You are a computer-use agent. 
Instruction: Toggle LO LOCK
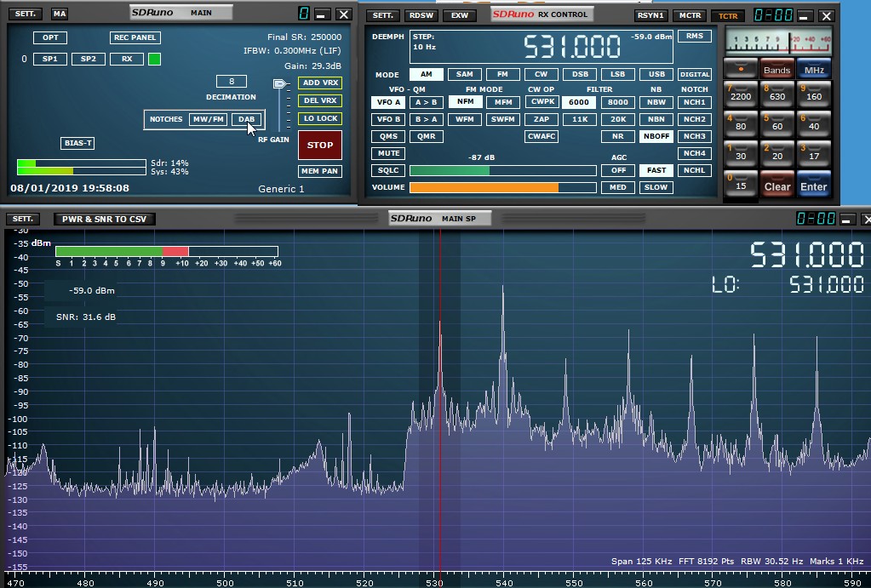320,118
